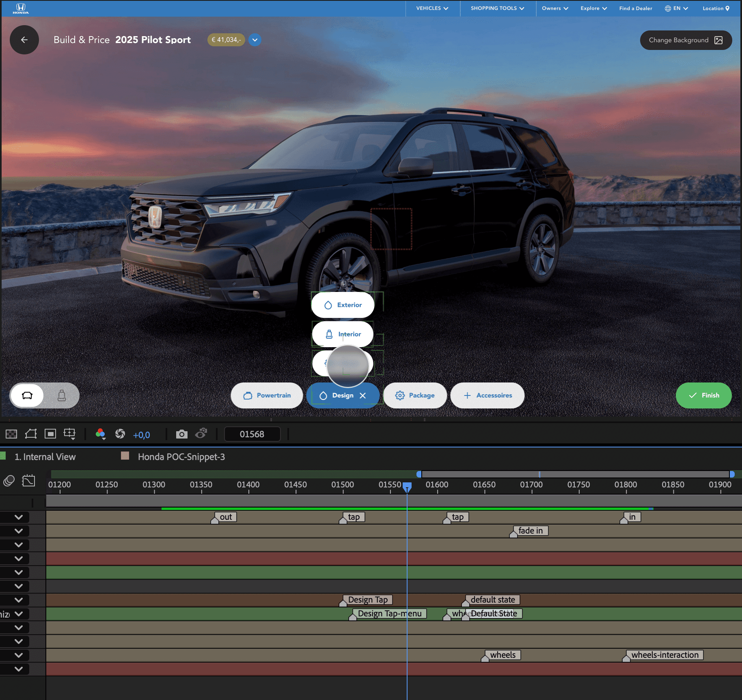Open the EN language dropdown
Viewport: 742px width, 700px height.
tap(676, 8)
